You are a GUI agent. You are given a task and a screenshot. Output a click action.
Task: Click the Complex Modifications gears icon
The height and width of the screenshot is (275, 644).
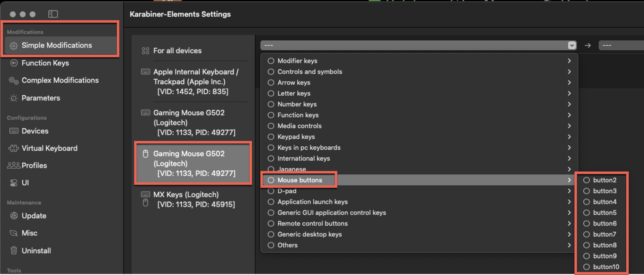[x=14, y=80]
